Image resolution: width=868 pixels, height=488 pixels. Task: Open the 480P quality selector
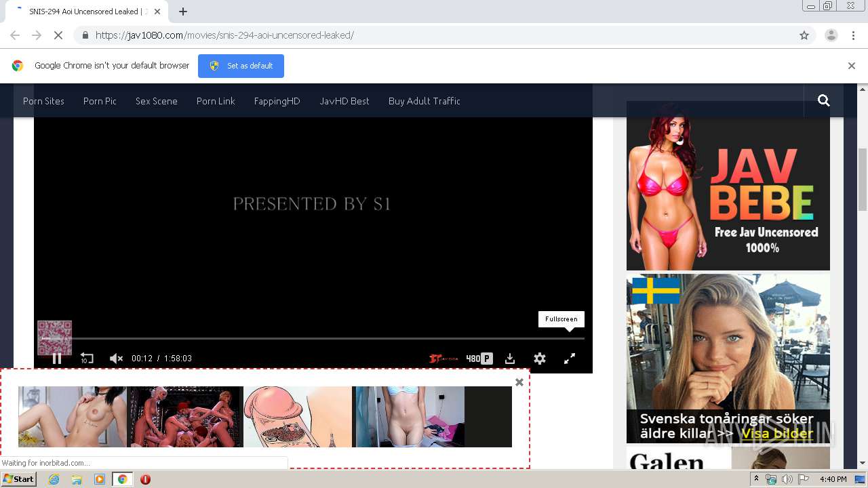[479, 359]
